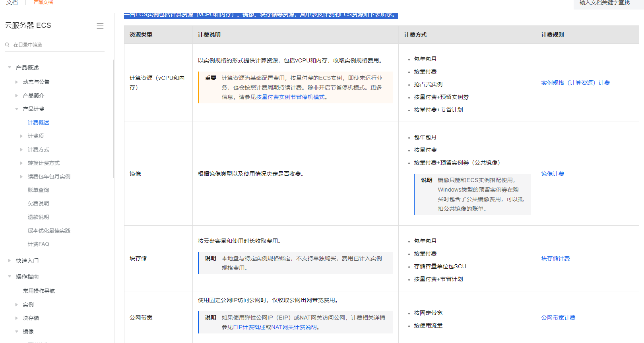Open the 成本优化最佳实践 sidebar page
Screen dimensions: 644x343
tap(49, 231)
